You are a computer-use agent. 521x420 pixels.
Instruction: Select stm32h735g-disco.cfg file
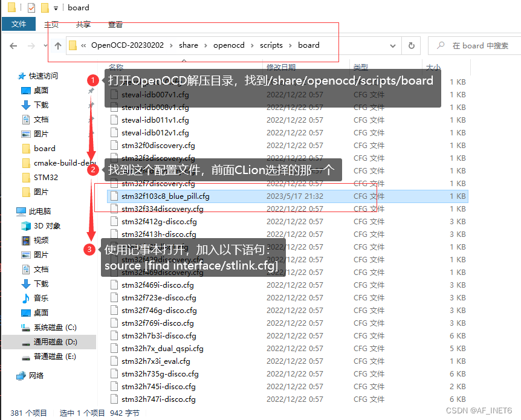288,374
